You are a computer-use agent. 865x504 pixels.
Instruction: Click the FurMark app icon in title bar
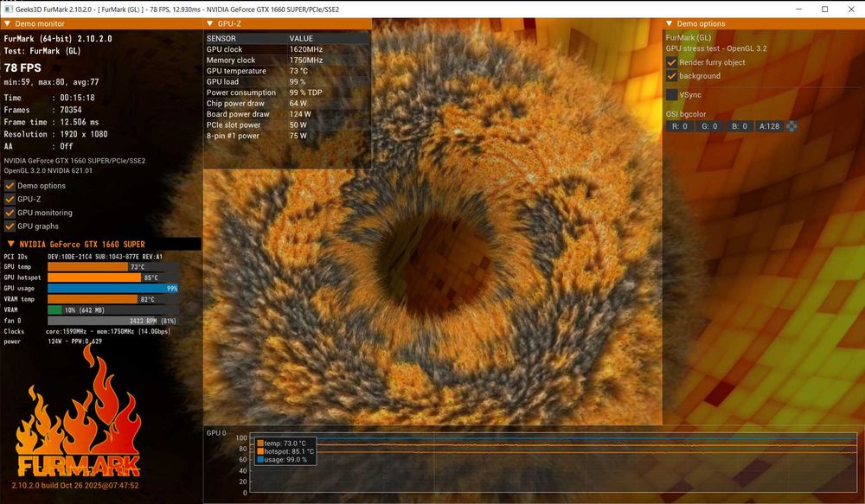pos(9,10)
